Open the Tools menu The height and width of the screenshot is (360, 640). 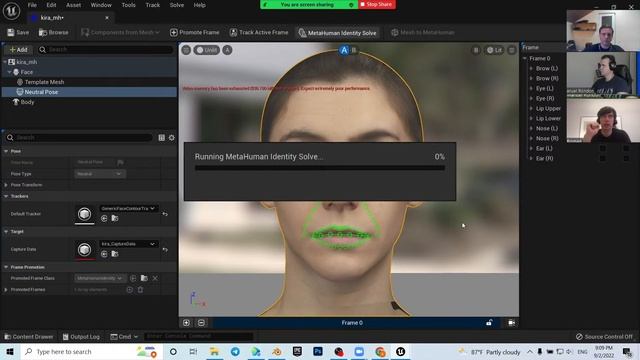(128, 5)
